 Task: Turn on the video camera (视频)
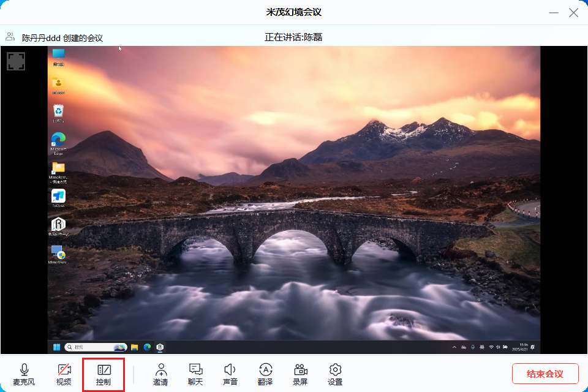[x=64, y=374]
